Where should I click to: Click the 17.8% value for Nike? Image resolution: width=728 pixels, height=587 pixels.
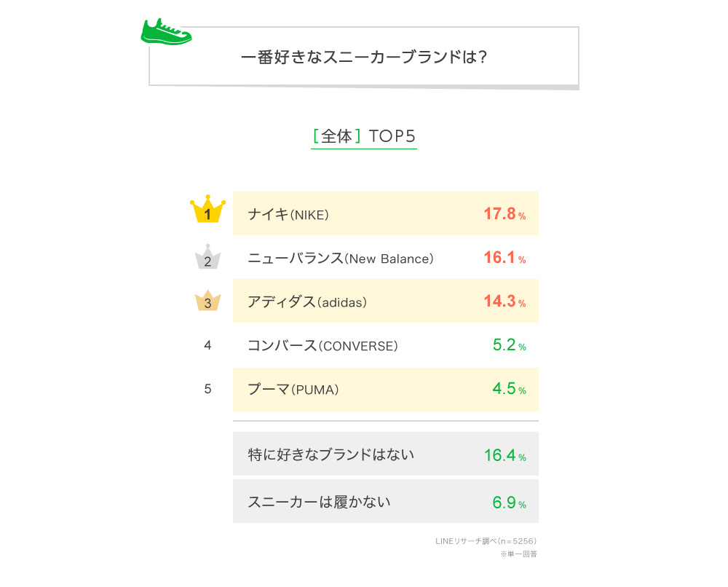click(504, 214)
